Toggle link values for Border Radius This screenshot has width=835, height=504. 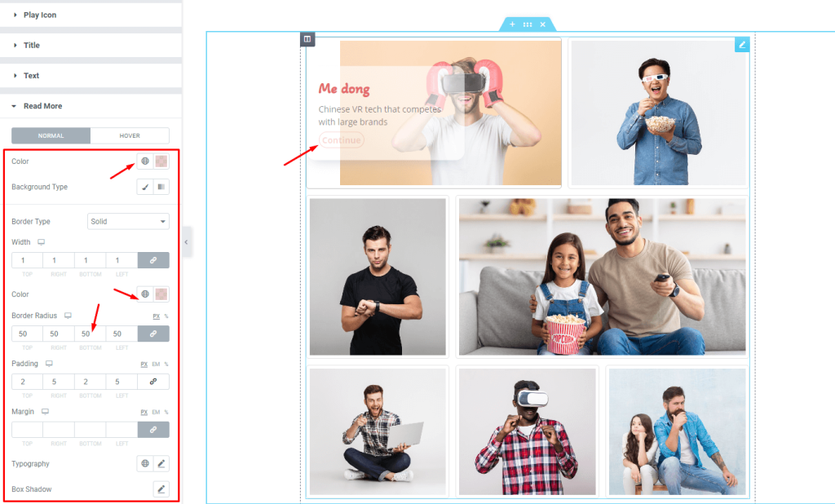(153, 334)
